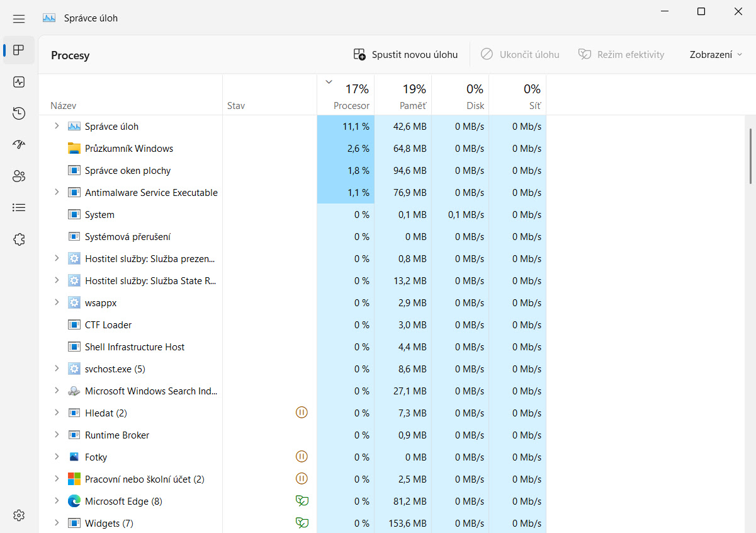Click the suspended status icon for Hledat
The width and height of the screenshot is (756, 533).
(302, 413)
